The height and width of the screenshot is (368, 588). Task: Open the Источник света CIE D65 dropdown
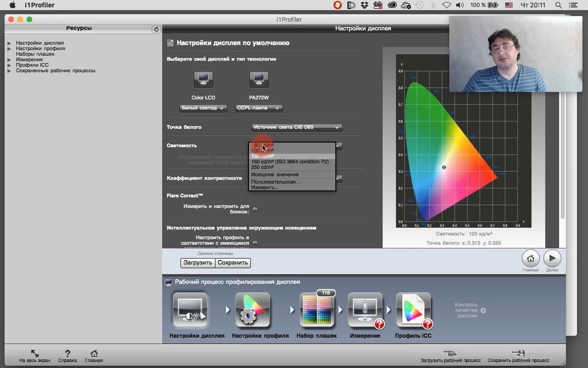(x=297, y=127)
